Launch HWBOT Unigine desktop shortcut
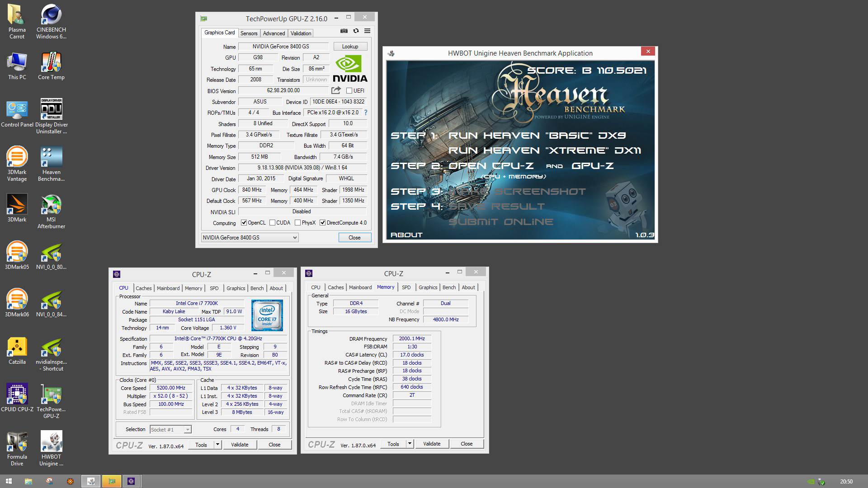 click(x=51, y=449)
